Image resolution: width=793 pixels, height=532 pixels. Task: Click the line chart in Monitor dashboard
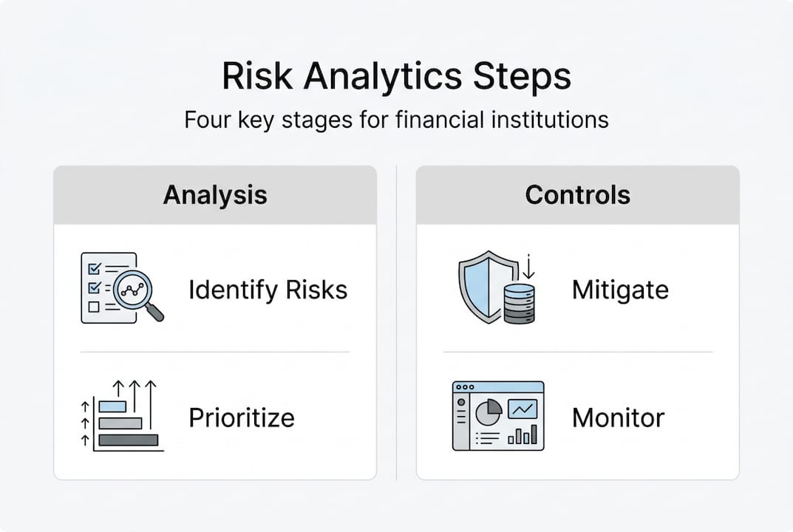pos(524,409)
